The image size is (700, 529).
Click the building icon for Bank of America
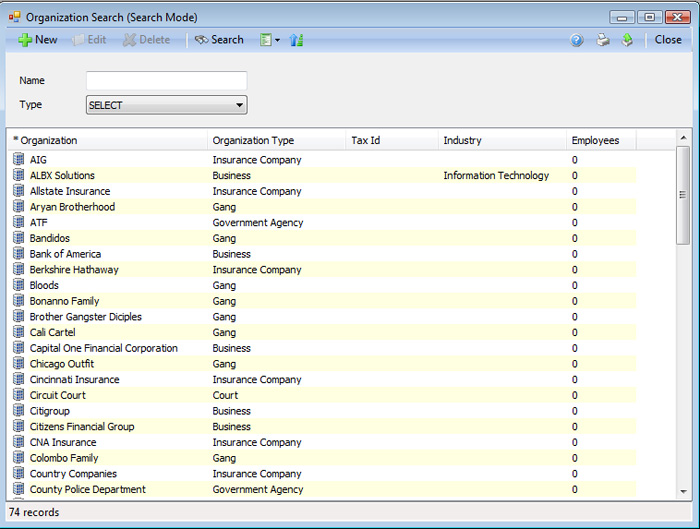tap(18, 254)
